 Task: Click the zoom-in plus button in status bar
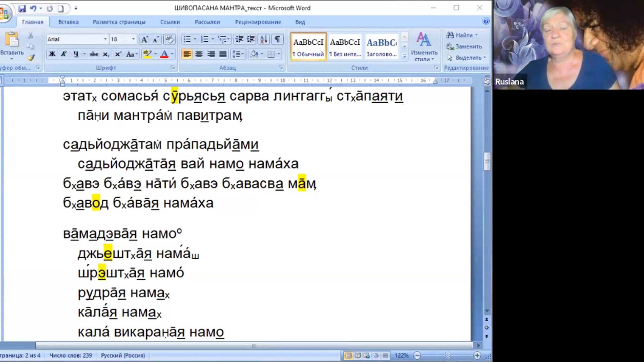click(x=477, y=355)
